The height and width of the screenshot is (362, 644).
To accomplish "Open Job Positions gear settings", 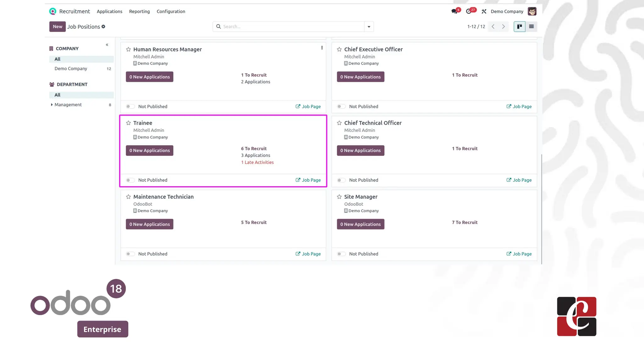I will coord(103,27).
